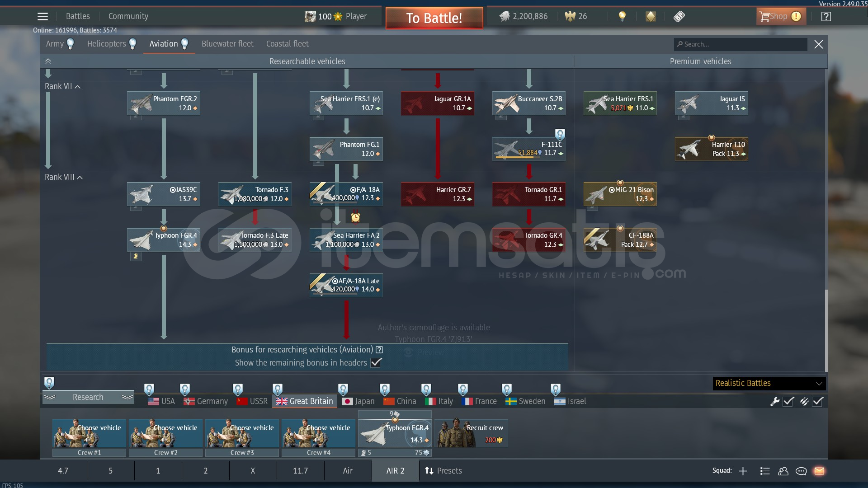Switch to the Helicopters tab

(107, 44)
